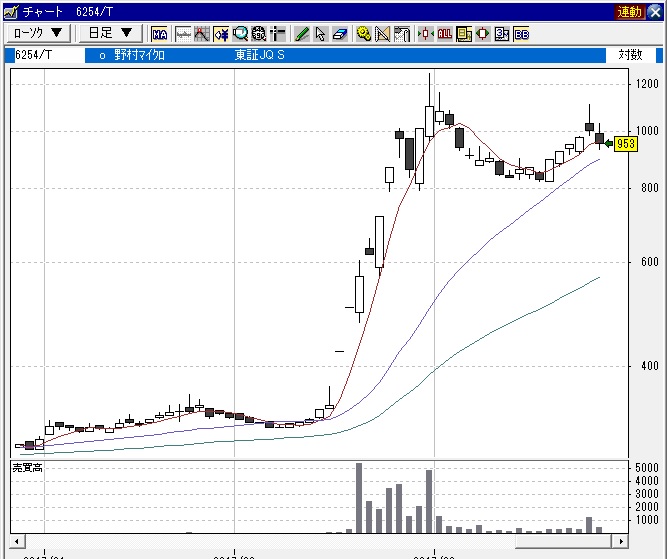Click the 野村マイクロ stock name bar
The width and height of the screenshot is (667, 559).
coord(140,55)
